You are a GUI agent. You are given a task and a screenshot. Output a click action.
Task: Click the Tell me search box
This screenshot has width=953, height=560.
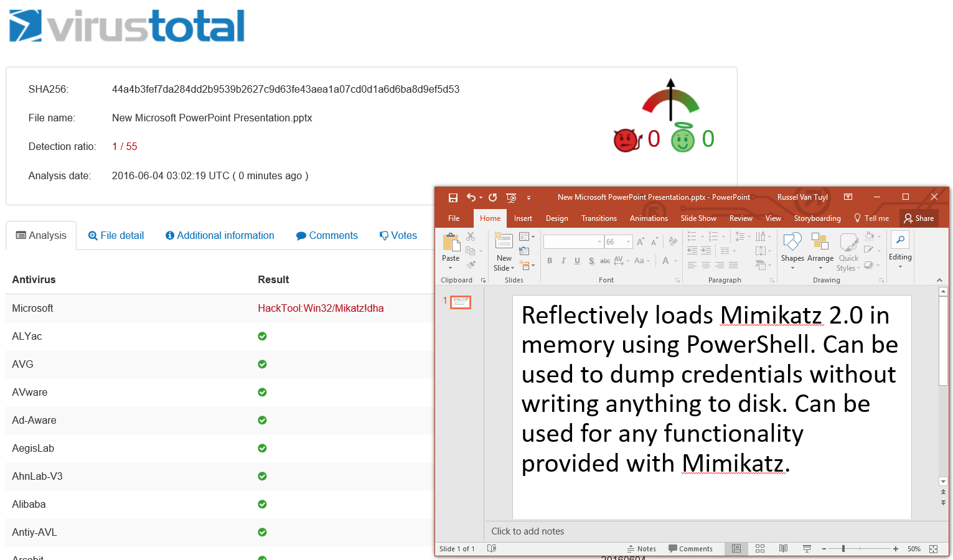(x=871, y=218)
